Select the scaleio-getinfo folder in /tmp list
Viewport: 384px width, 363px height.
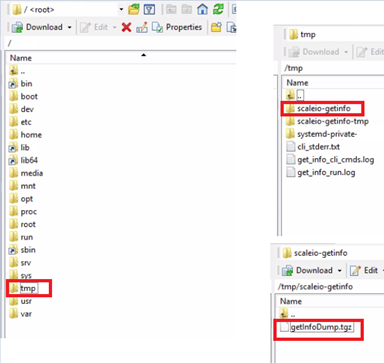click(x=318, y=108)
